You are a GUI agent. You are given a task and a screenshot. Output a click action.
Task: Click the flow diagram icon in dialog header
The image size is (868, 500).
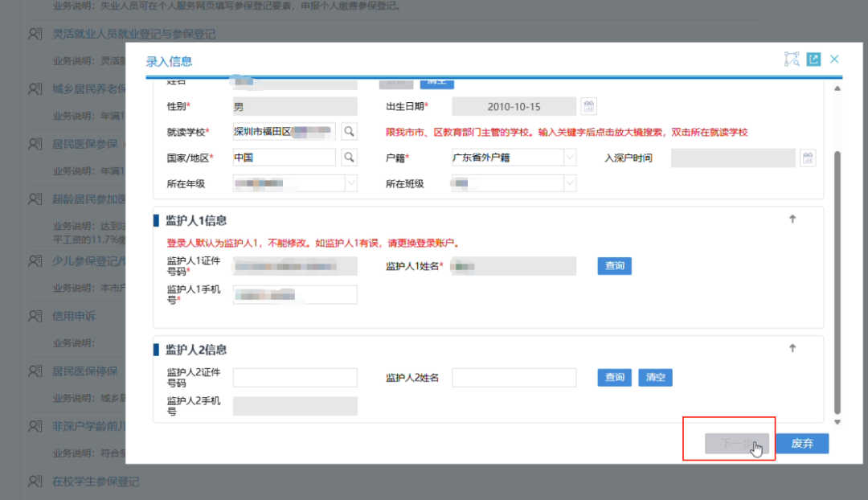pyautogui.click(x=792, y=59)
